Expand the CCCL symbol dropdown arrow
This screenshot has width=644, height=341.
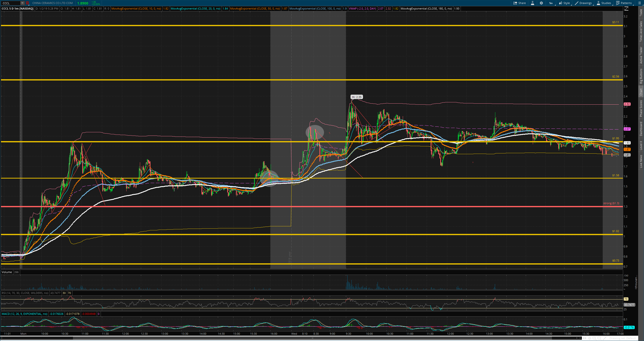coord(22,3)
